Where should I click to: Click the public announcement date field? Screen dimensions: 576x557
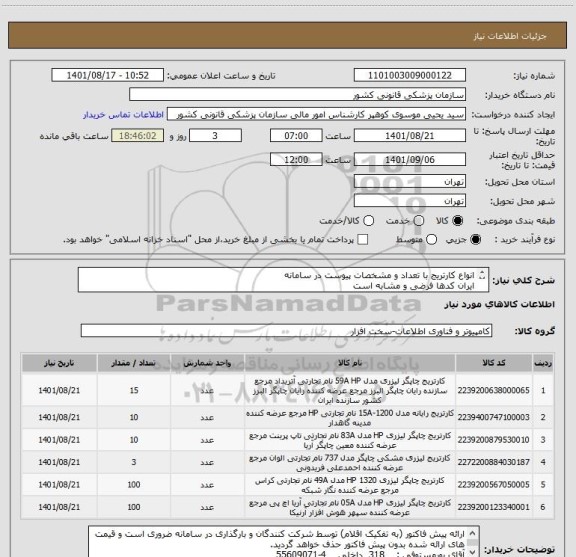tap(108, 75)
